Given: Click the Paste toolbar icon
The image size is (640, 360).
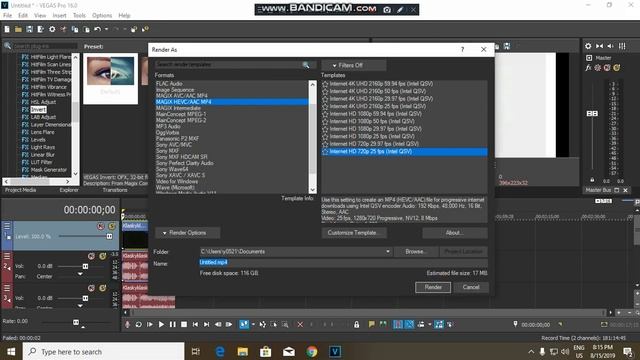Looking at the screenshot, I should click(x=86, y=29).
